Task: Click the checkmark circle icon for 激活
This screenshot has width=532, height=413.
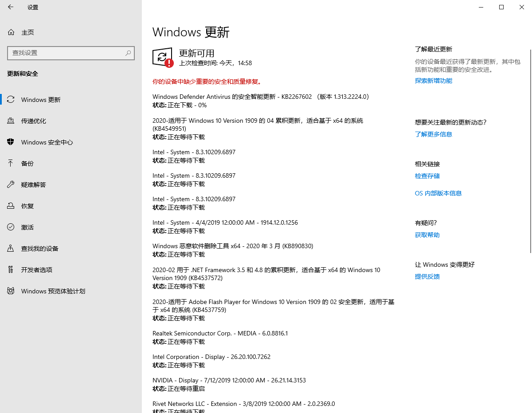Action: pyautogui.click(x=11, y=227)
